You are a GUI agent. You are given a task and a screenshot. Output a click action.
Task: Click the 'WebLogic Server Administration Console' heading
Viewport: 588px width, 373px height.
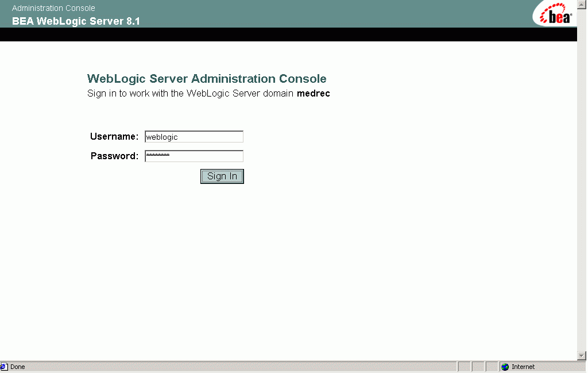(x=207, y=78)
